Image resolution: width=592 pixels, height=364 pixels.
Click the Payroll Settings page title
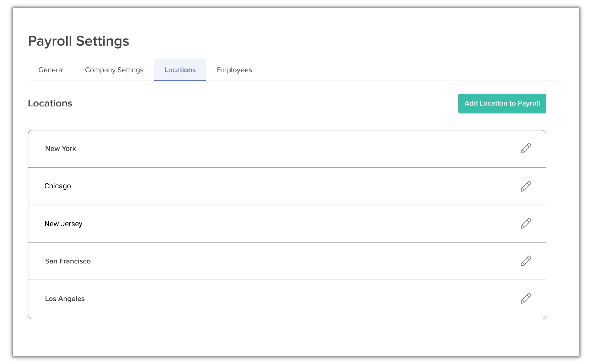pyautogui.click(x=78, y=41)
